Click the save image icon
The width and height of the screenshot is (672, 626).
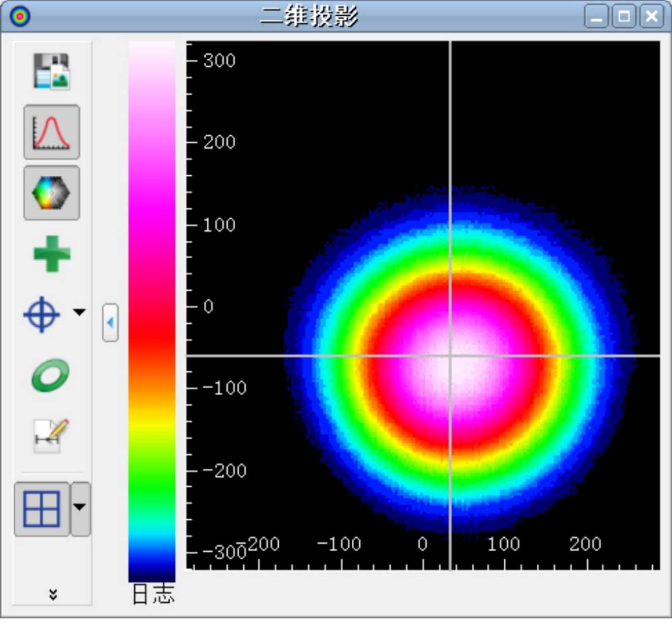pos(51,72)
